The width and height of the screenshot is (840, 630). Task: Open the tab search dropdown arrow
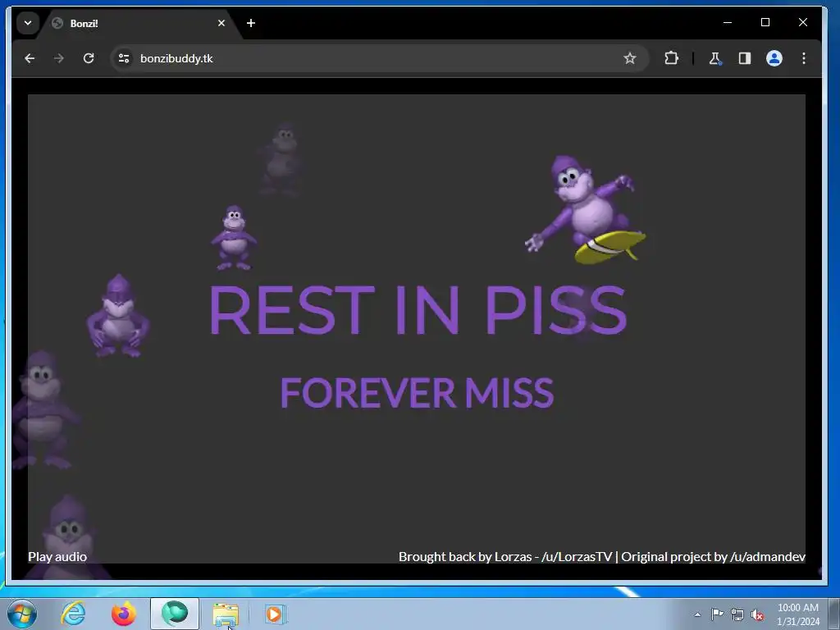coord(28,23)
